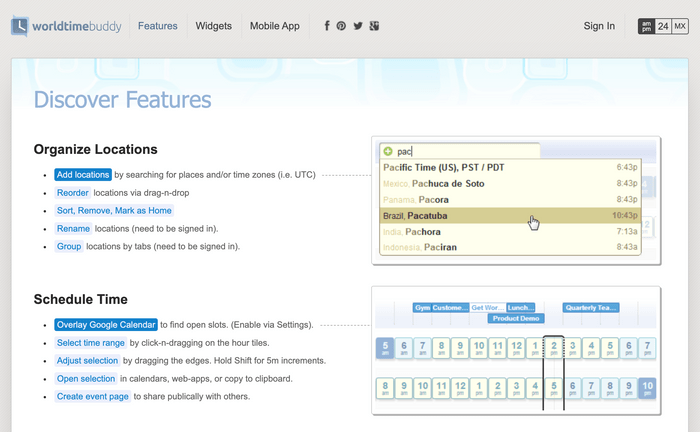Open the Mobile App menu item
The height and width of the screenshot is (432, 700).
tap(275, 26)
